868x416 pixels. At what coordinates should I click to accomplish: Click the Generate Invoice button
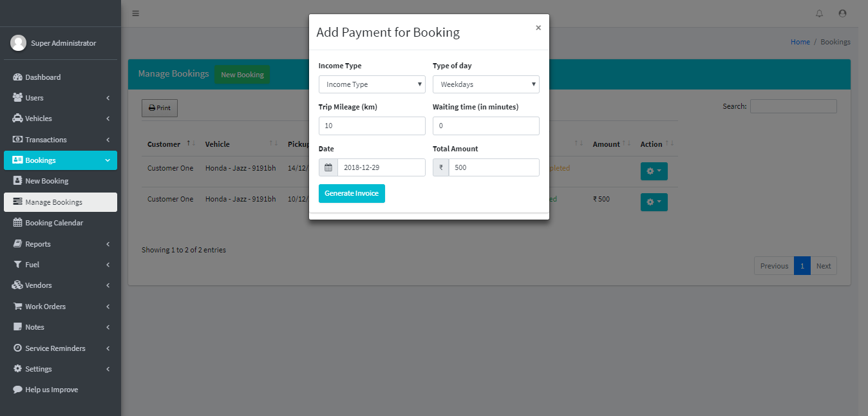352,193
